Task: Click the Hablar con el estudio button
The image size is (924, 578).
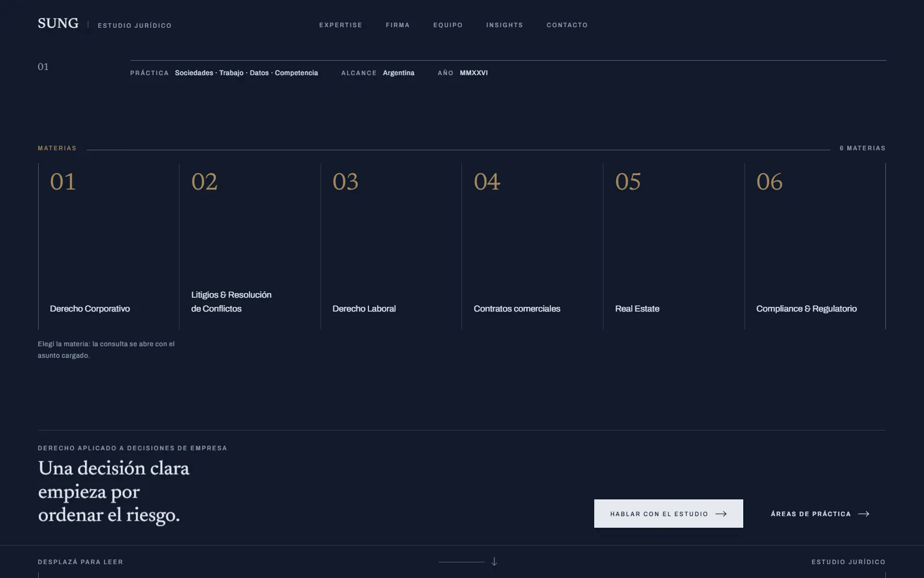Action: [x=669, y=513]
